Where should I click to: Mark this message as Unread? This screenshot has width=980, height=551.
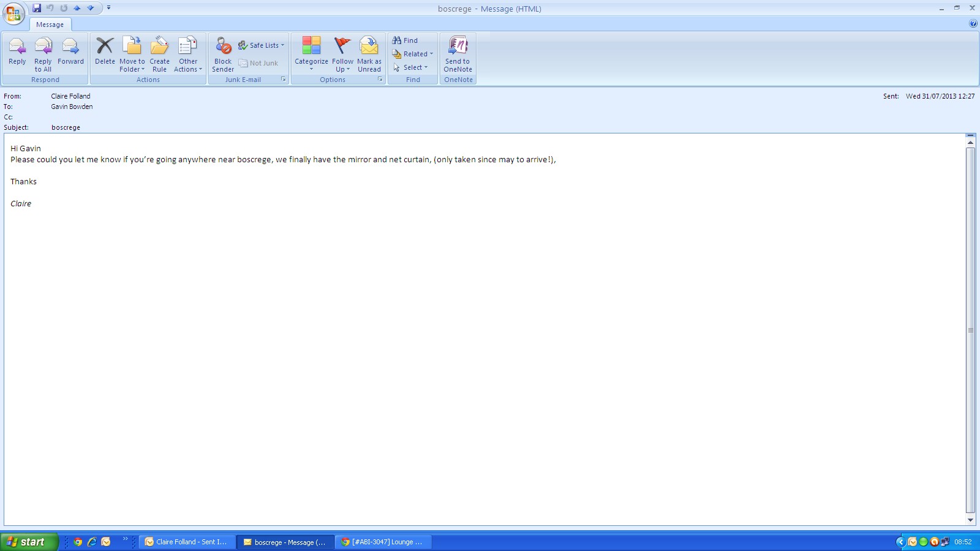(369, 54)
